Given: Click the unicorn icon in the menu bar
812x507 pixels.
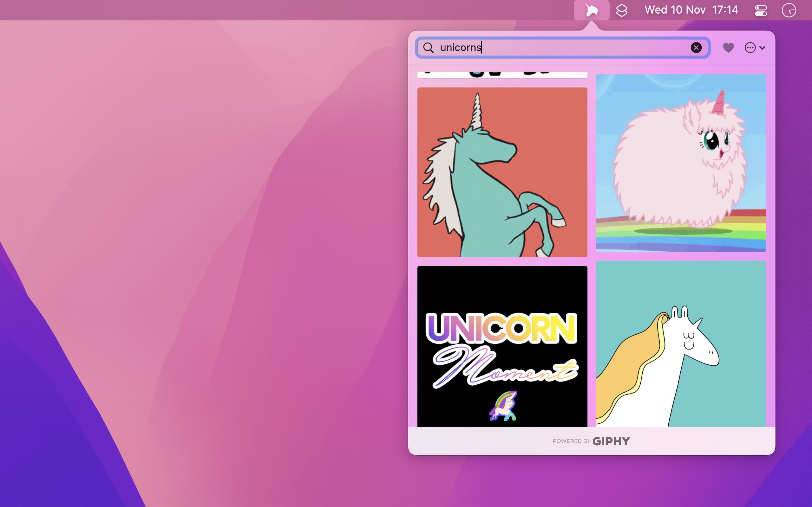Looking at the screenshot, I should [x=592, y=10].
